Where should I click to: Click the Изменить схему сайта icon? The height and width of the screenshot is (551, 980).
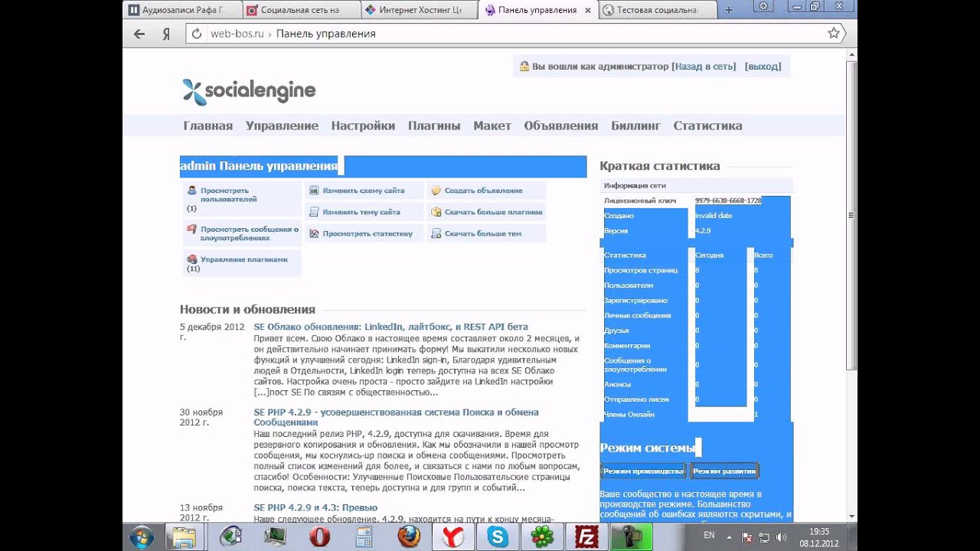(x=314, y=191)
